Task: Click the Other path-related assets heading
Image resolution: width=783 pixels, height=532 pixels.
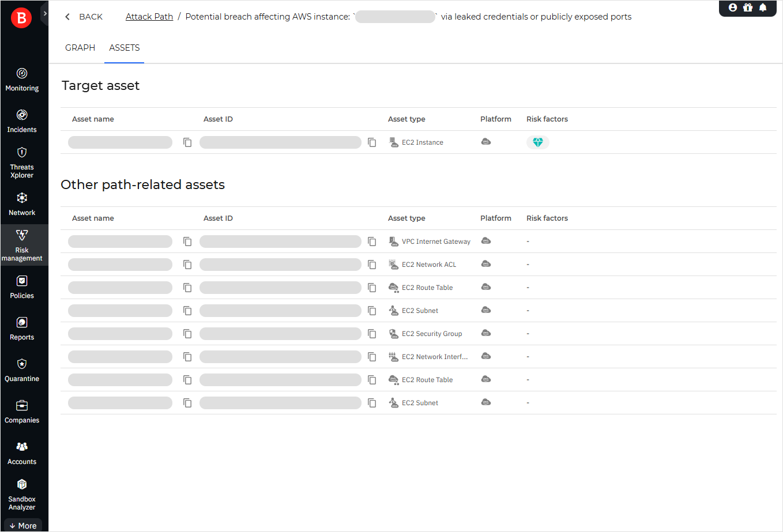Action: point(143,184)
